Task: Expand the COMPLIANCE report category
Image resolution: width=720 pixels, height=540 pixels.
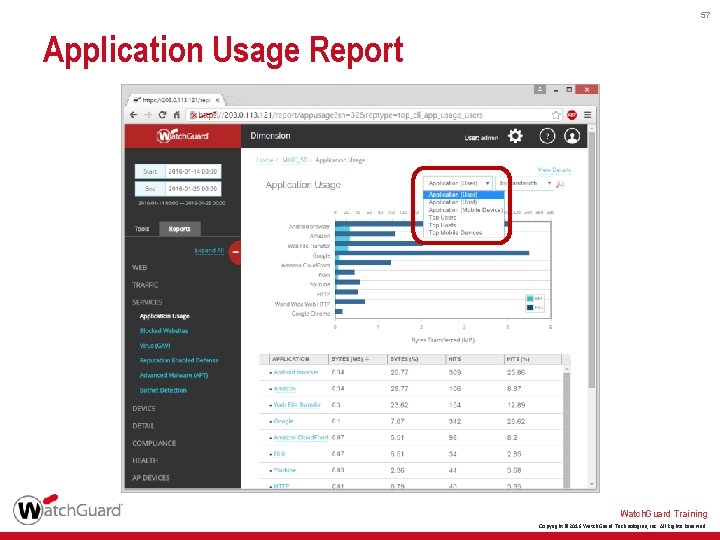Action: coord(154,443)
